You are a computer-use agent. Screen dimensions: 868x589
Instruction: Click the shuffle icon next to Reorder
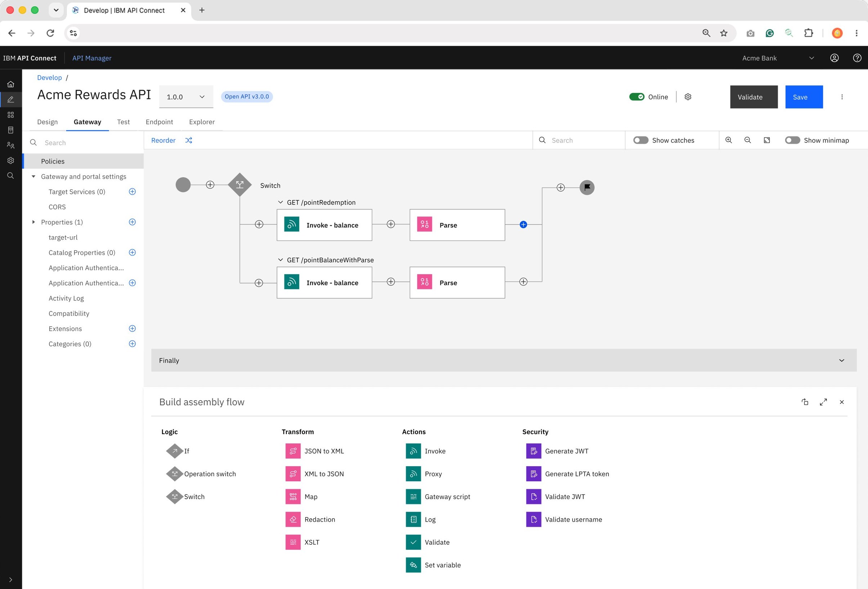click(x=189, y=140)
